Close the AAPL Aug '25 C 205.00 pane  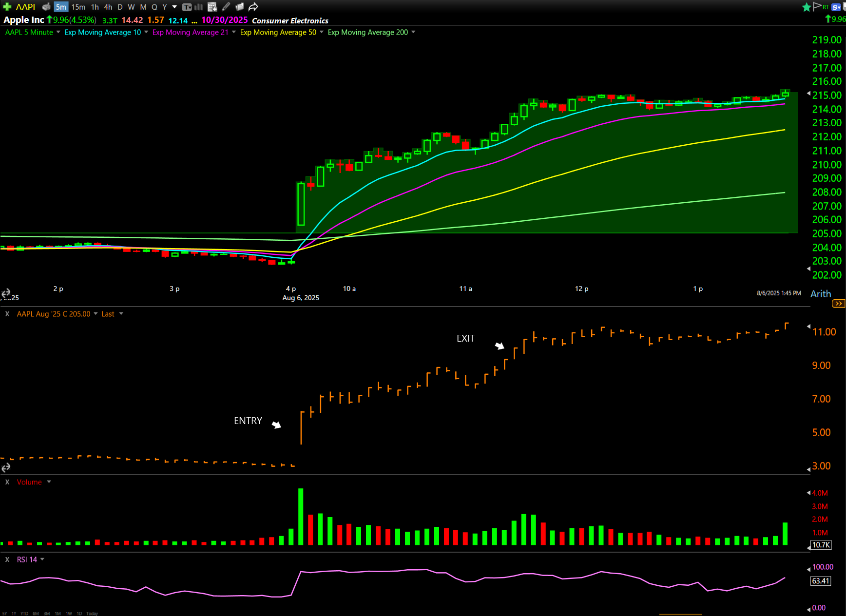click(7, 314)
